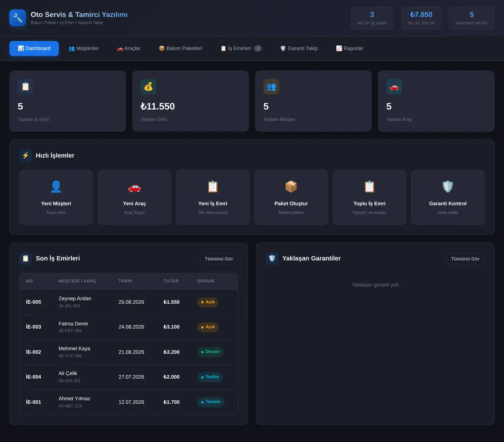504x442 pixels.
Task: Click the Devam status badge
Action: (210, 352)
